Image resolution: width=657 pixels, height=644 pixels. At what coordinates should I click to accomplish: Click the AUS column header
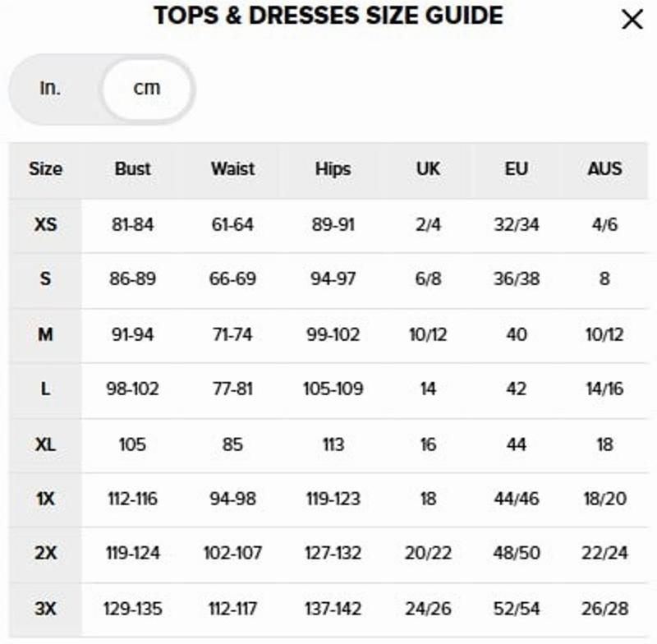pyautogui.click(x=604, y=169)
